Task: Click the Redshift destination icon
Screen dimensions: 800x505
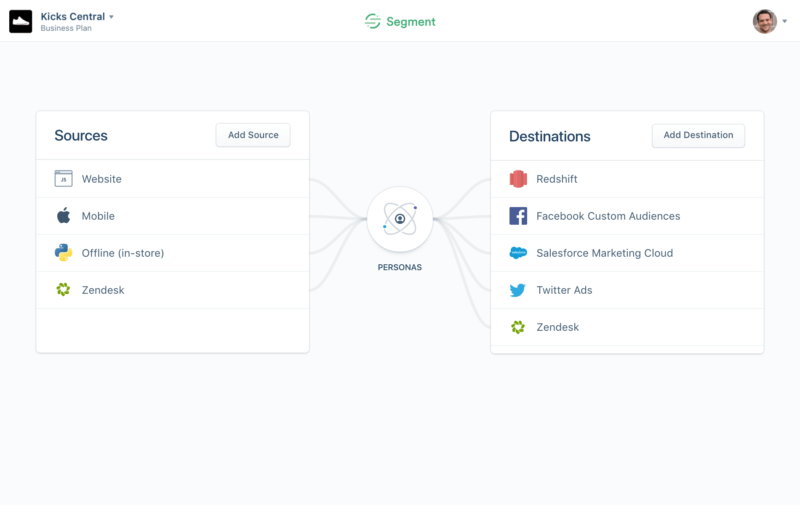Action: (518, 179)
